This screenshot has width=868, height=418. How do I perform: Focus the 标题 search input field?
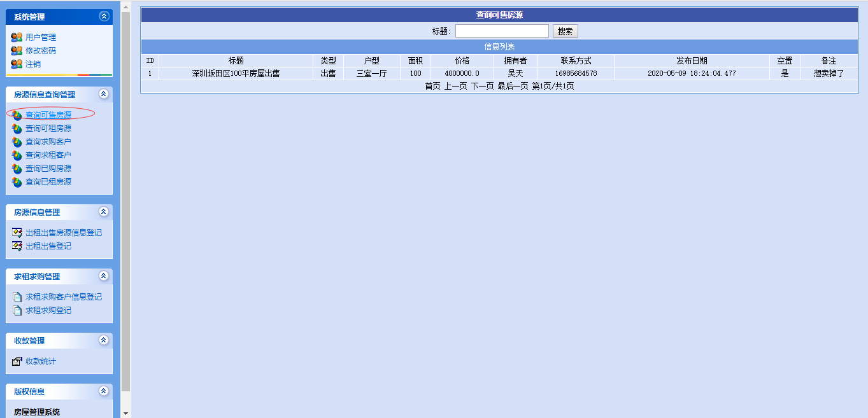pyautogui.click(x=502, y=31)
